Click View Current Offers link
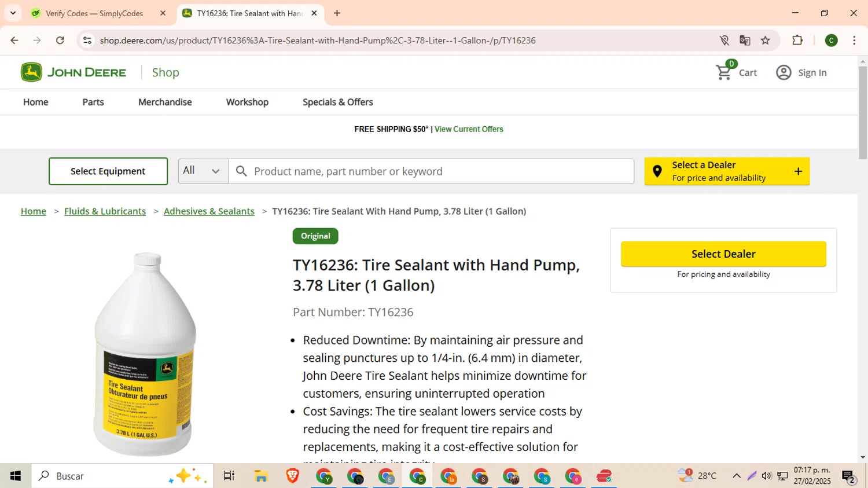 (469, 129)
